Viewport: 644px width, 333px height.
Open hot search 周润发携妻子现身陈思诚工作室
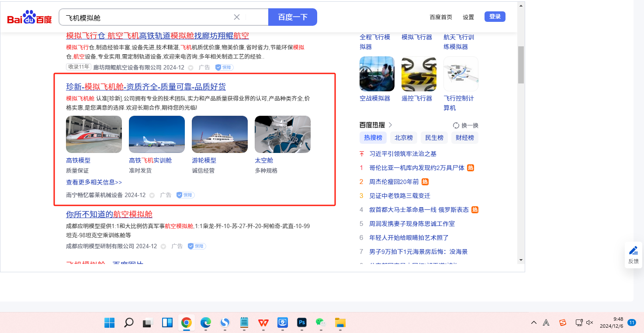tap(412, 224)
